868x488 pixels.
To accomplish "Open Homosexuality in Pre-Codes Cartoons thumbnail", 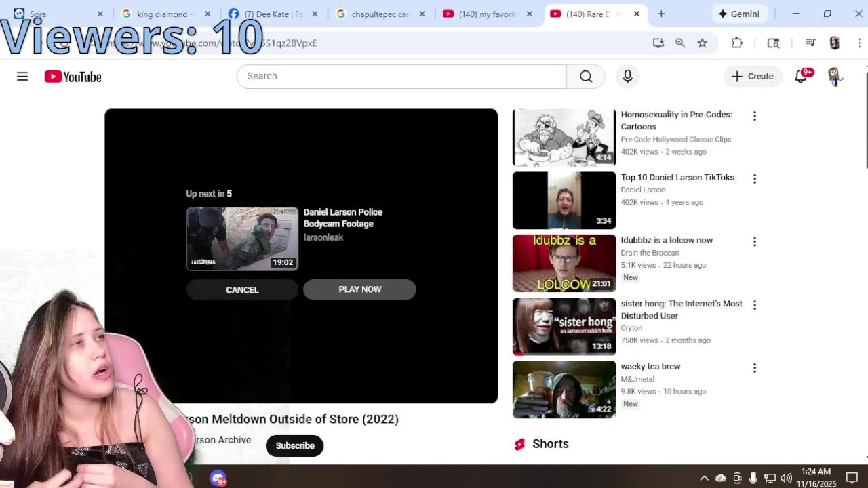I will pos(564,138).
